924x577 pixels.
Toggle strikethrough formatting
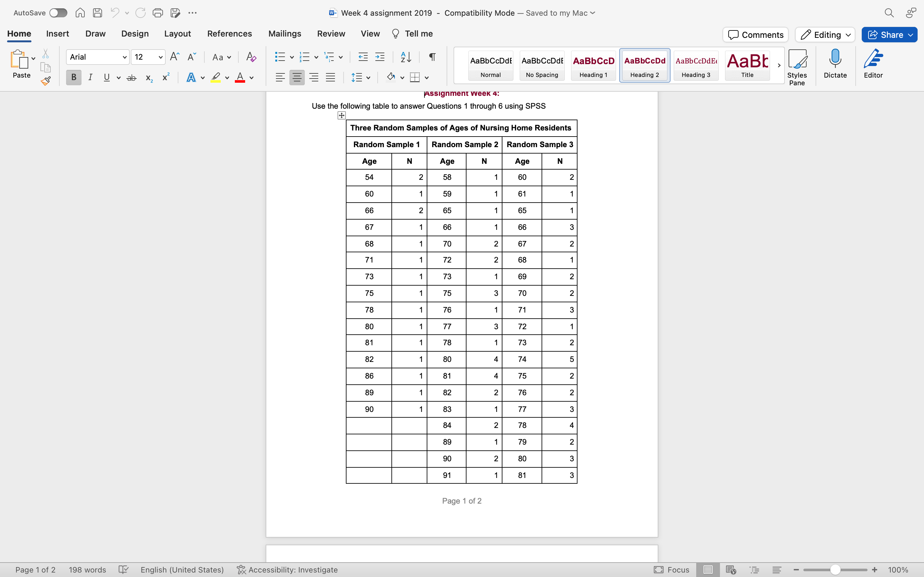[131, 78]
